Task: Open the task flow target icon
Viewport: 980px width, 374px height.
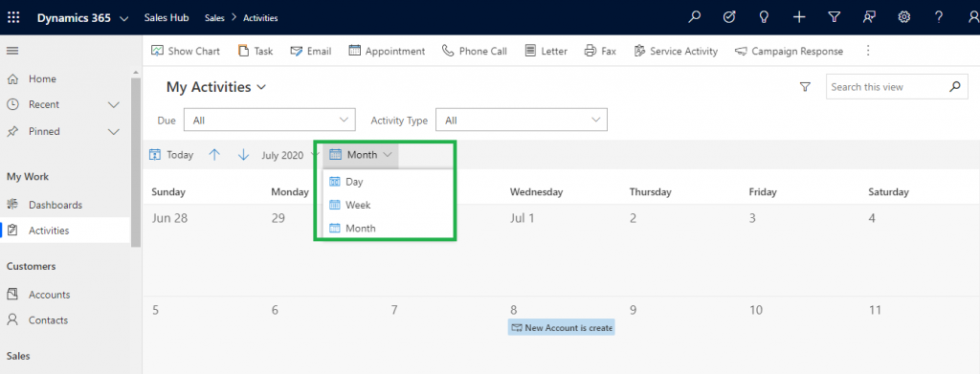Action: (x=728, y=17)
